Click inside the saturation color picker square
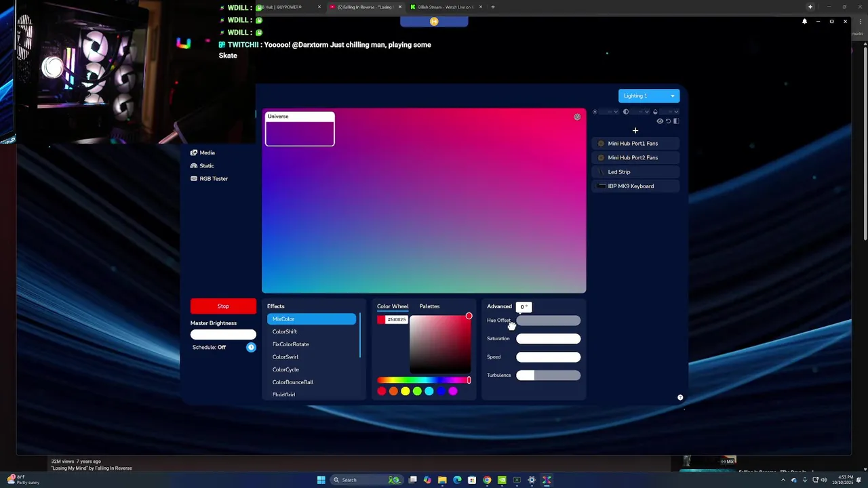Viewport: 868px width, 488px height. [x=440, y=344]
